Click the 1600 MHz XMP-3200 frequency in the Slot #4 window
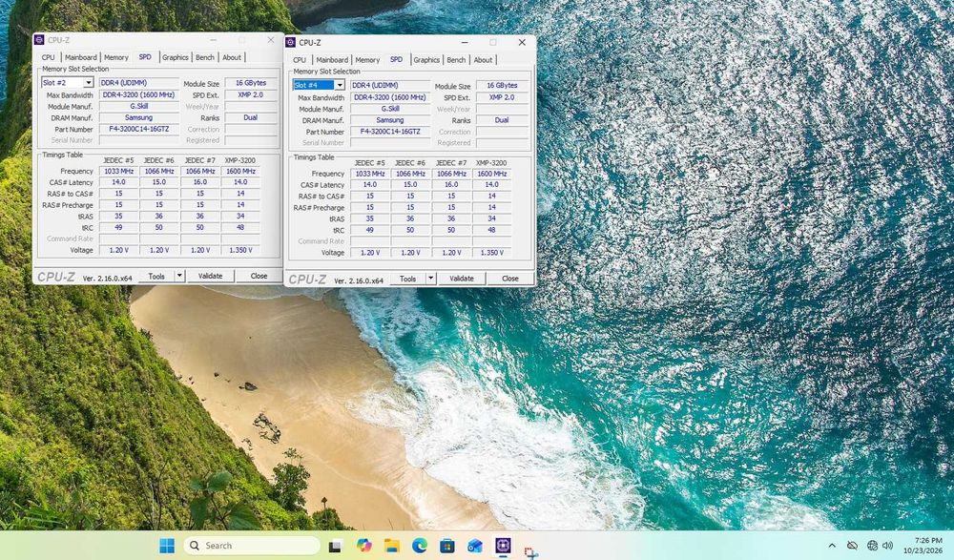 (491, 174)
